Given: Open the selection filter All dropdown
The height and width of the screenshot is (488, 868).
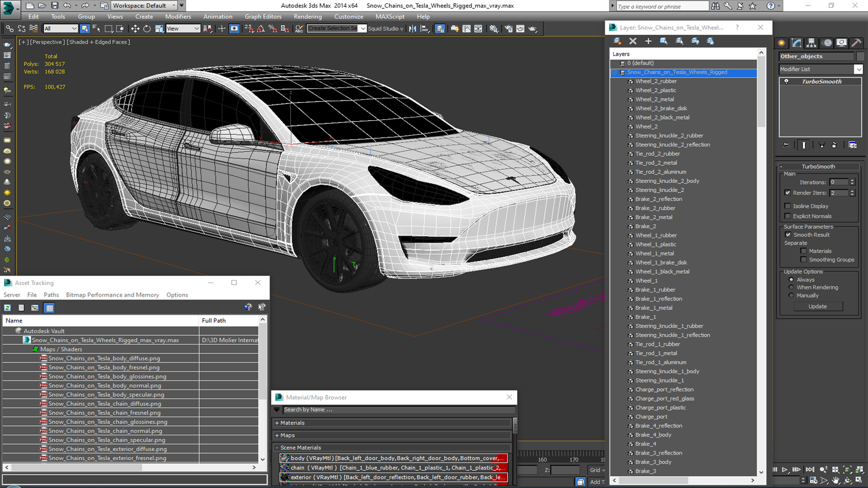Looking at the screenshot, I should point(61,28).
